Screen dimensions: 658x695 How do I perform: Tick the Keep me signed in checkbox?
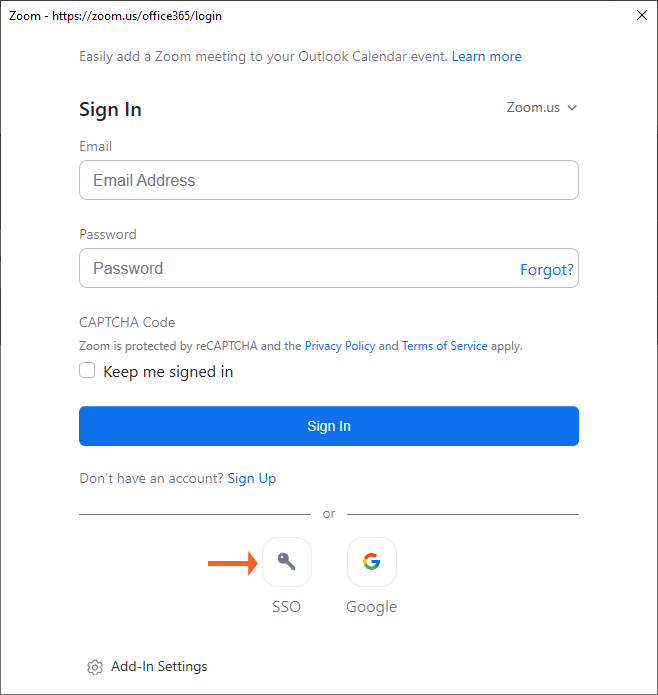point(88,371)
